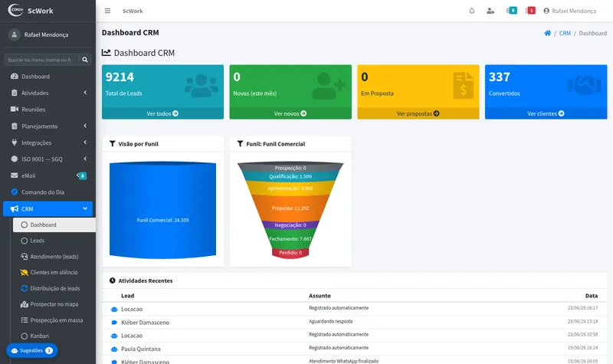
Task: Click the add-user icon on Novos card
Action: pyautogui.click(x=329, y=86)
